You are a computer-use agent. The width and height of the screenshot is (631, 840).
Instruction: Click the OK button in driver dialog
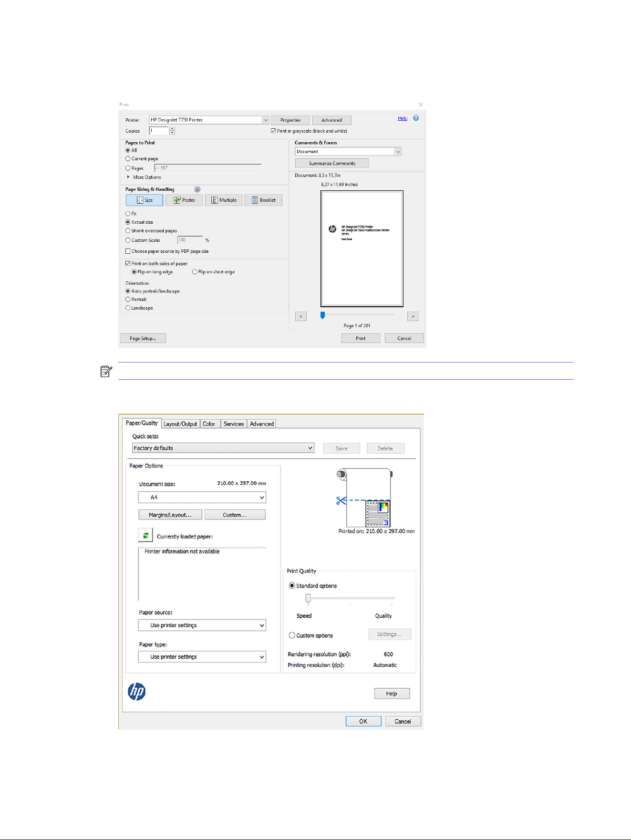tap(363, 721)
